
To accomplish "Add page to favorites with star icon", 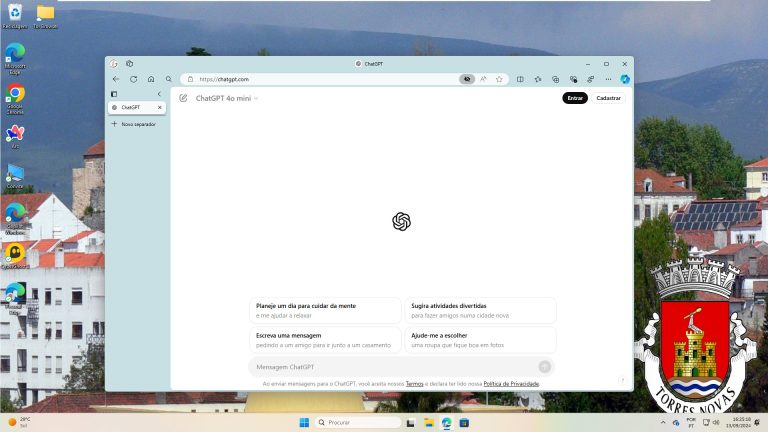I will click(499, 79).
